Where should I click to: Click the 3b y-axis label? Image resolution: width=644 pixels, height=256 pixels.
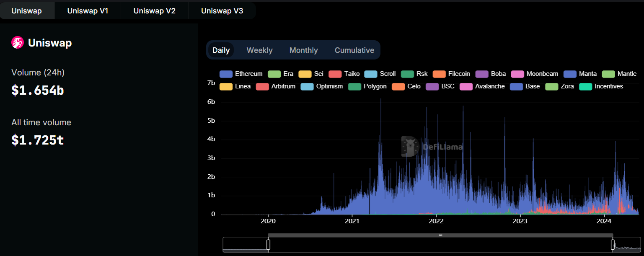tap(211, 158)
